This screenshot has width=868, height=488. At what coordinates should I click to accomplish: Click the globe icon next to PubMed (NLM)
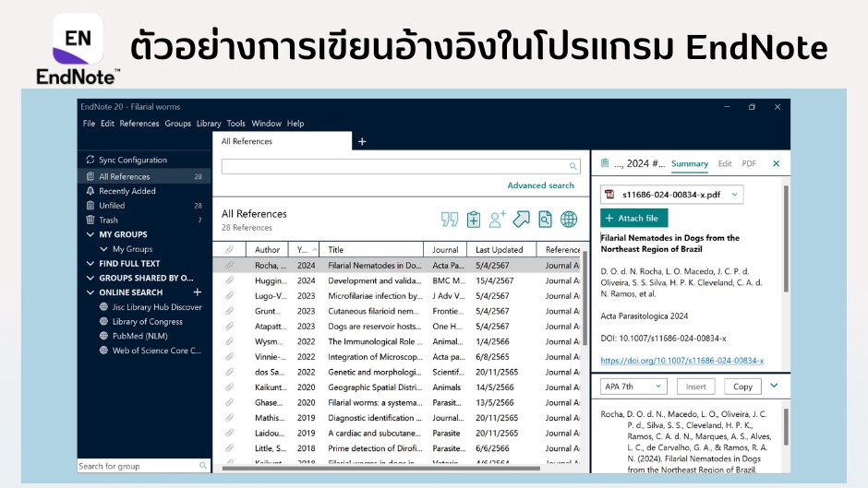103,335
